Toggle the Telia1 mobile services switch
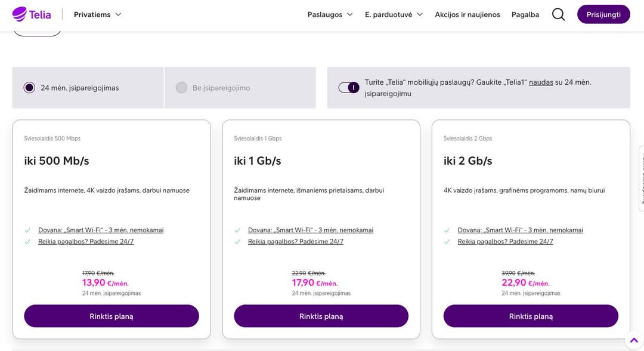The height and width of the screenshot is (351, 644). (349, 88)
